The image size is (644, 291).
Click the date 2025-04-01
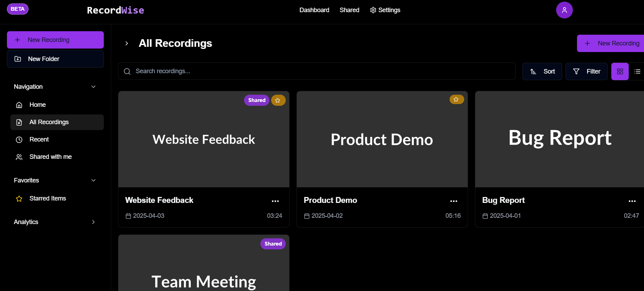click(505, 216)
